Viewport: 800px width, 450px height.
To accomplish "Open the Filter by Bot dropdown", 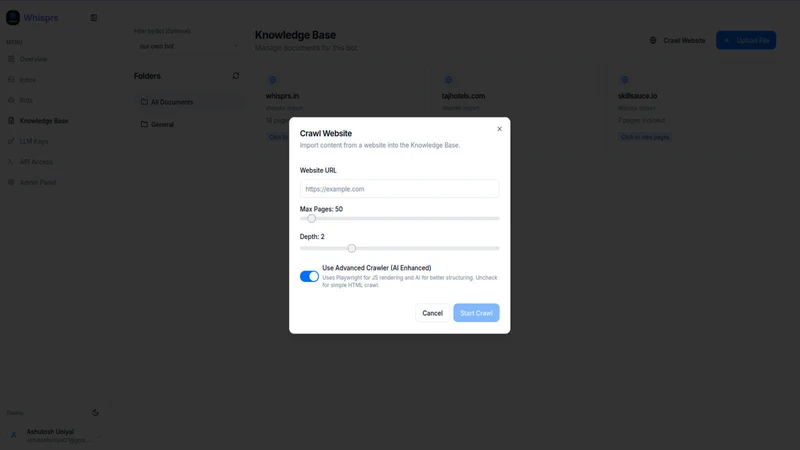I will tap(188, 46).
